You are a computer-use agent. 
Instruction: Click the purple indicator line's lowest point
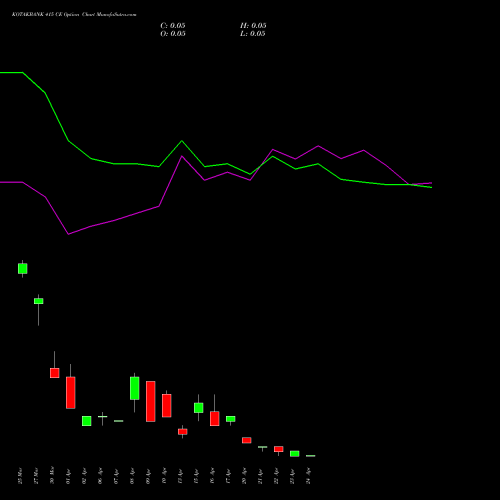(x=68, y=234)
